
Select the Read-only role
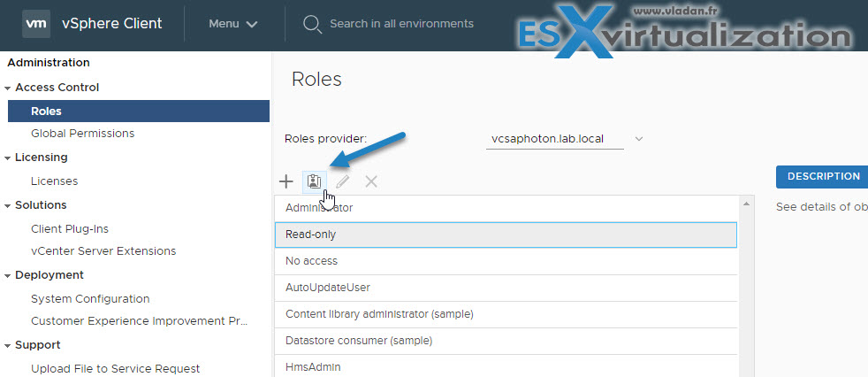(506, 235)
